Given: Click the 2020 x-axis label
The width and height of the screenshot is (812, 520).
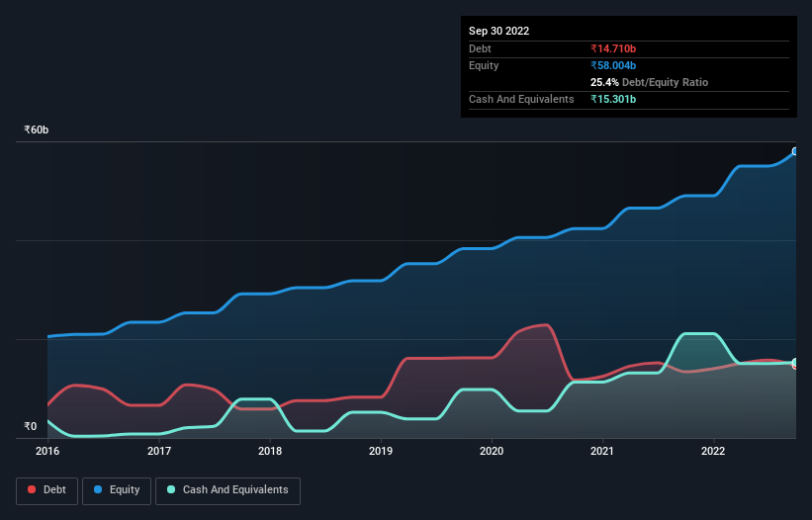Looking at the screenshot, I should click(492, 451).
